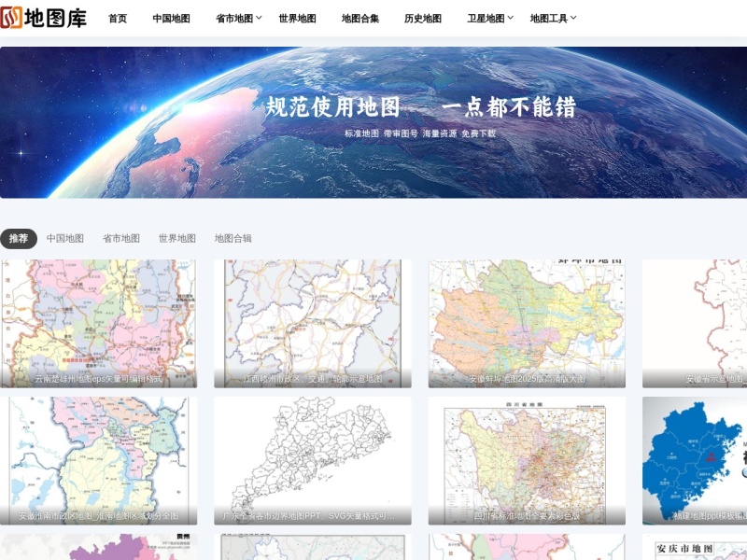
Task: Open the 卫星地图 navigation menu
Action: click(486, 18)
